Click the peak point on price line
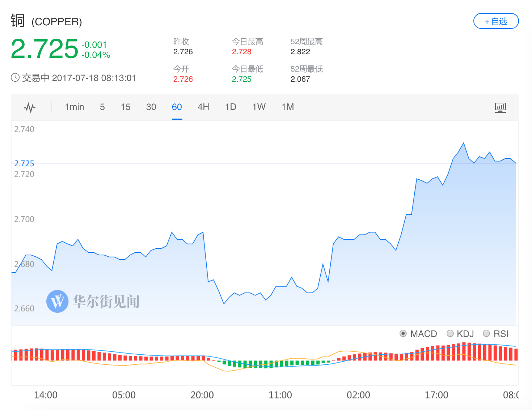 464,143
